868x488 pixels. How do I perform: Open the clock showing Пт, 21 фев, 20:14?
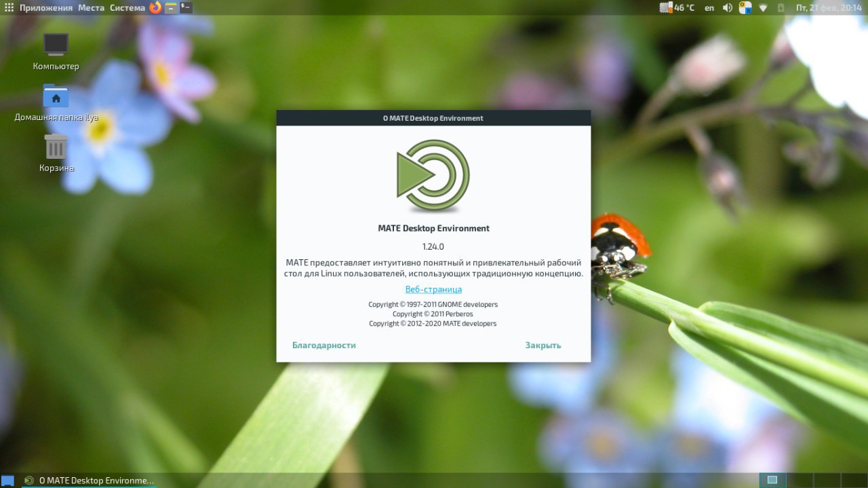tap(829, 7)
